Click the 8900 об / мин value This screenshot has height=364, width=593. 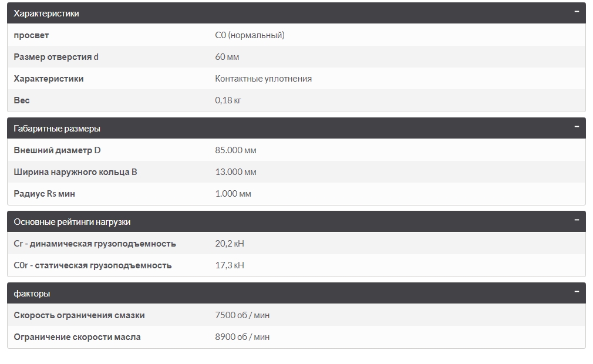242,337
